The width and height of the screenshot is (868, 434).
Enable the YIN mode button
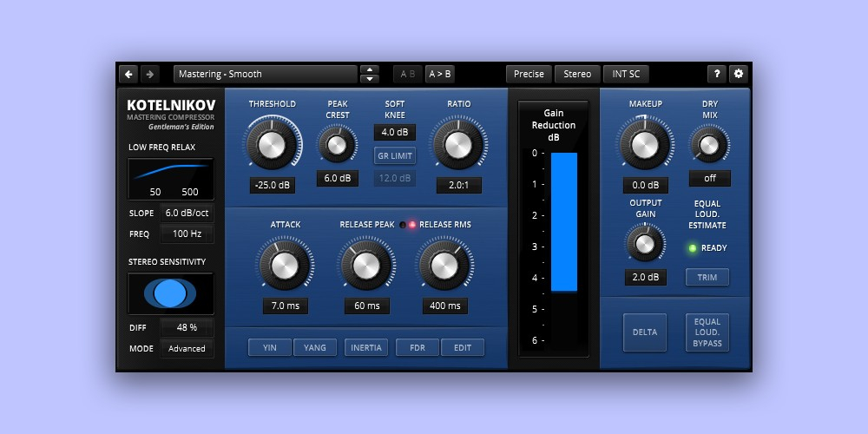[x=270, y=348]
